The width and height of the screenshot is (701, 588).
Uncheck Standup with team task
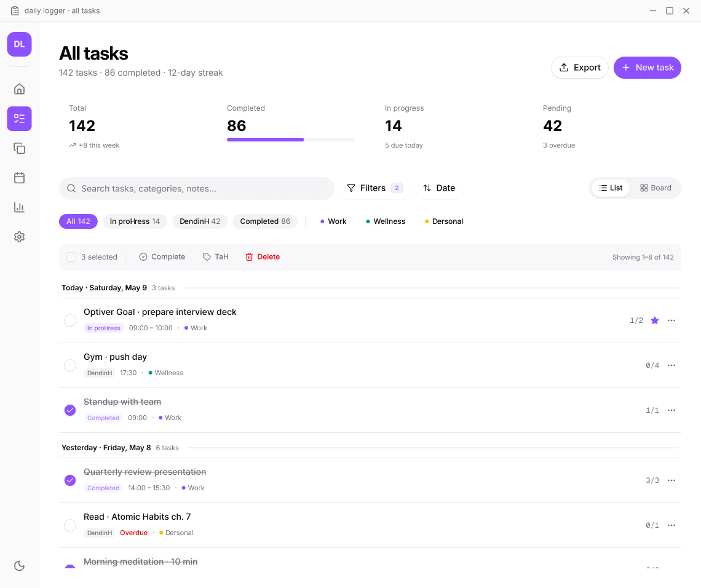coord(70,410)
